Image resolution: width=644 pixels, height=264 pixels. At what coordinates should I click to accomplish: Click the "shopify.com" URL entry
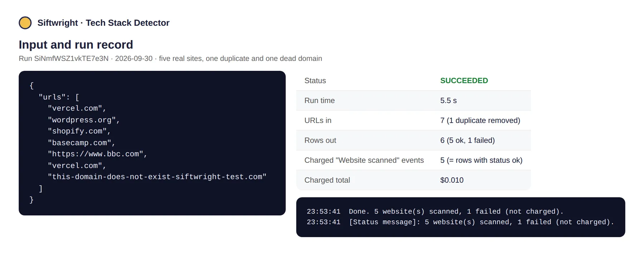click(x=77, y=131)
